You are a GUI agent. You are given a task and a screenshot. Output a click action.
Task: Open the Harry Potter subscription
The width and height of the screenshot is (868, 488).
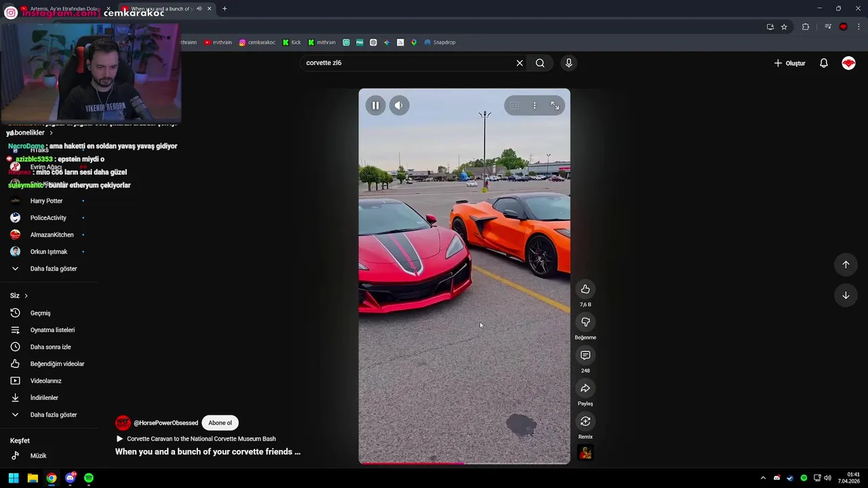[47, 201]
